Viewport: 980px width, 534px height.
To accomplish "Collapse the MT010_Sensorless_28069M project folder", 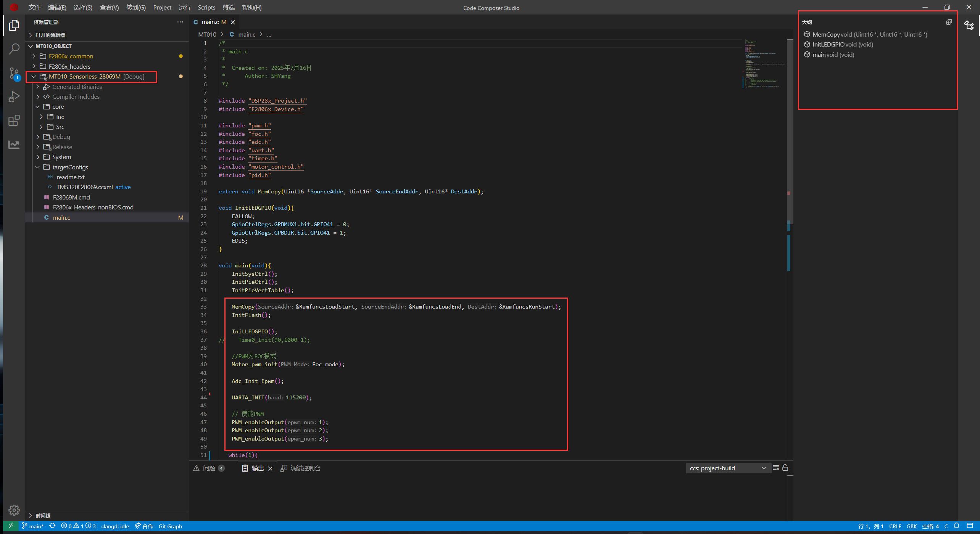I will click(34, 77).
